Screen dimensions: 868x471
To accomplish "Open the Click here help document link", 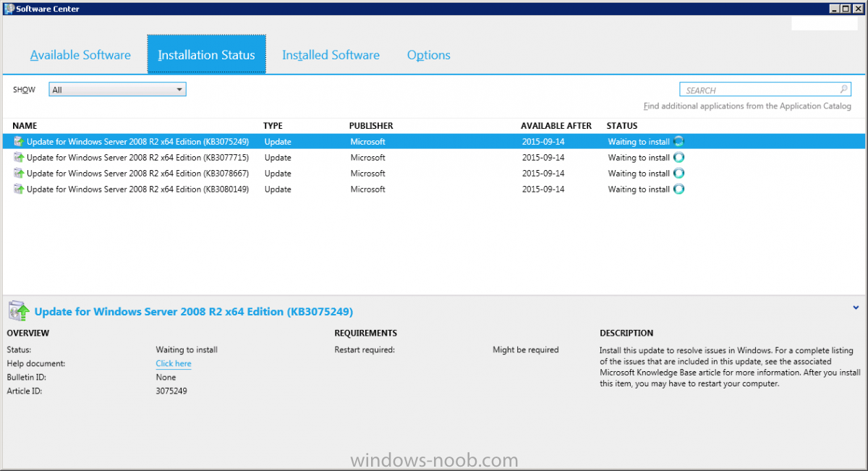I will point(174,364).
